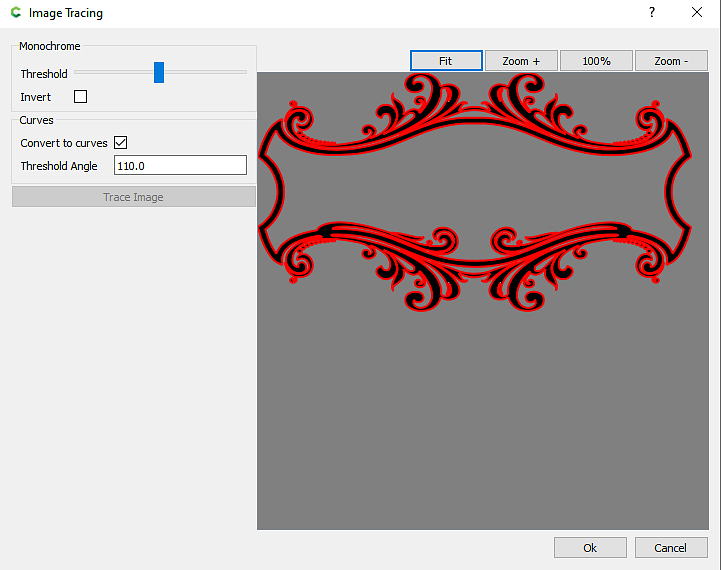The width and height of the screenshot is (721, 570).
Task: Click the Threshold slider handle
Action: coord(159,73)
